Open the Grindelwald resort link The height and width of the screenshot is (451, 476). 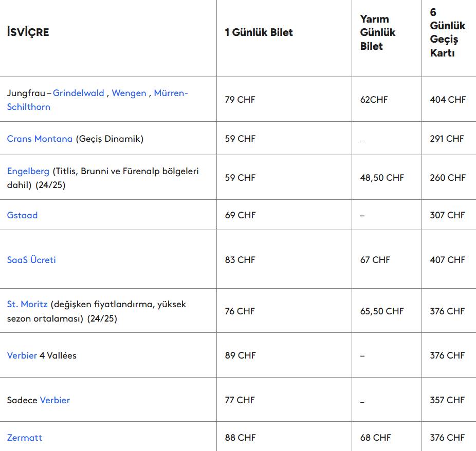(x=78, y=93)
